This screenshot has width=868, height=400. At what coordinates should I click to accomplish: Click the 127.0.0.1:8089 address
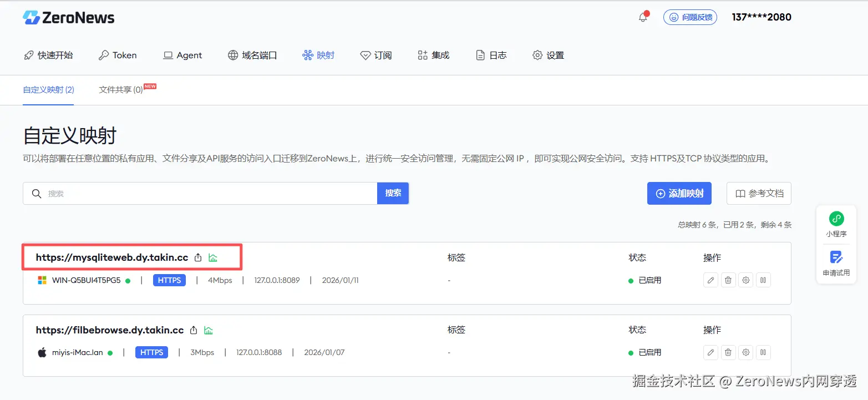pyautogui.click(x=277, y=280)
